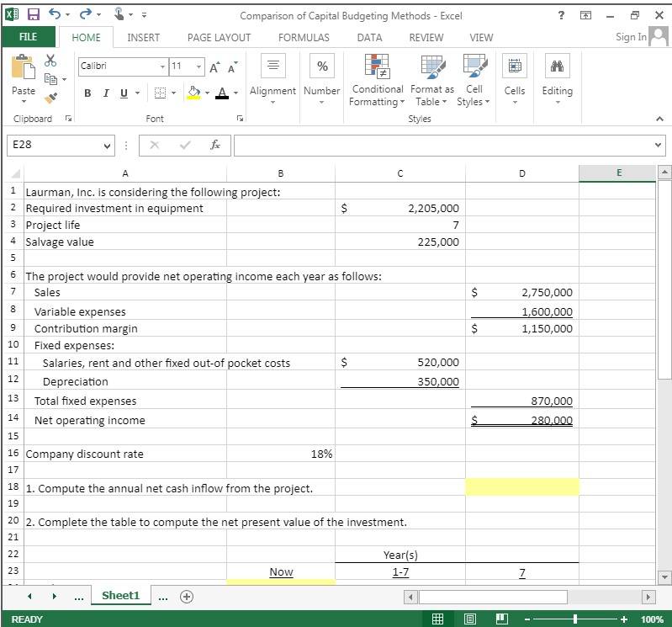Expand the formula bar chevron
The width and height of the screenshot is (672, 627).
click(x=658, y=145)
